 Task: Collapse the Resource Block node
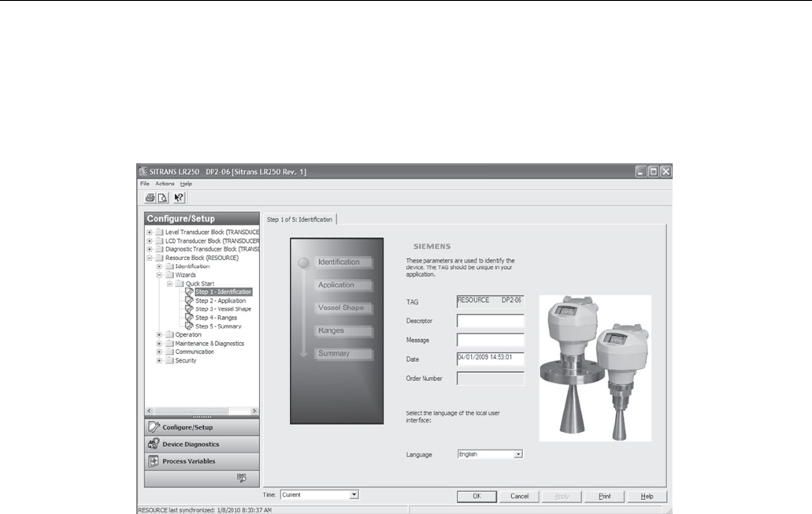pos(149,258)
